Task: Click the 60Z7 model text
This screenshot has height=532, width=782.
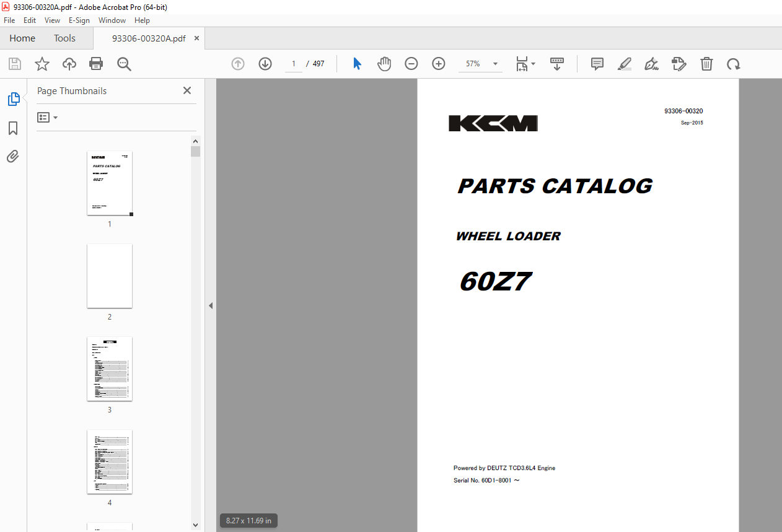Action: pos(494,282)
